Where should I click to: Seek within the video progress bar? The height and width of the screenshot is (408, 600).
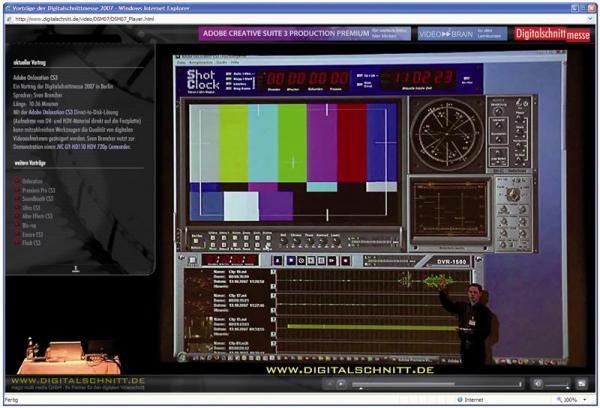(x=430, y=384)
